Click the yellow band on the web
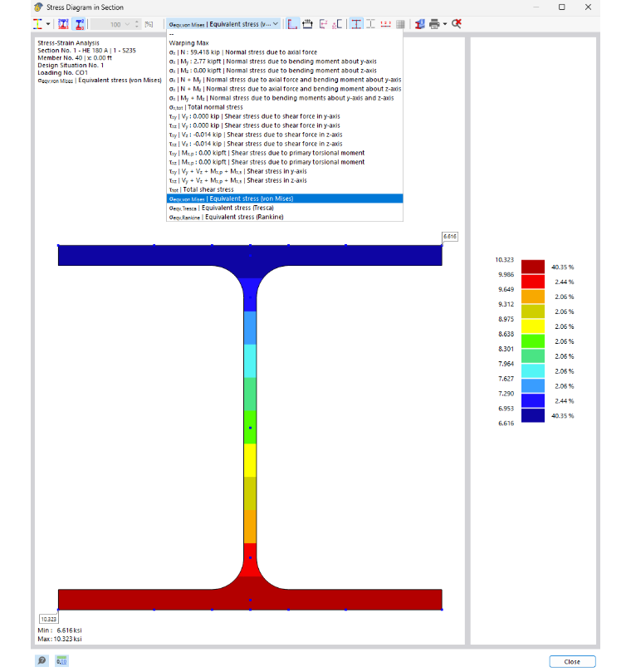 pos(250,460)
